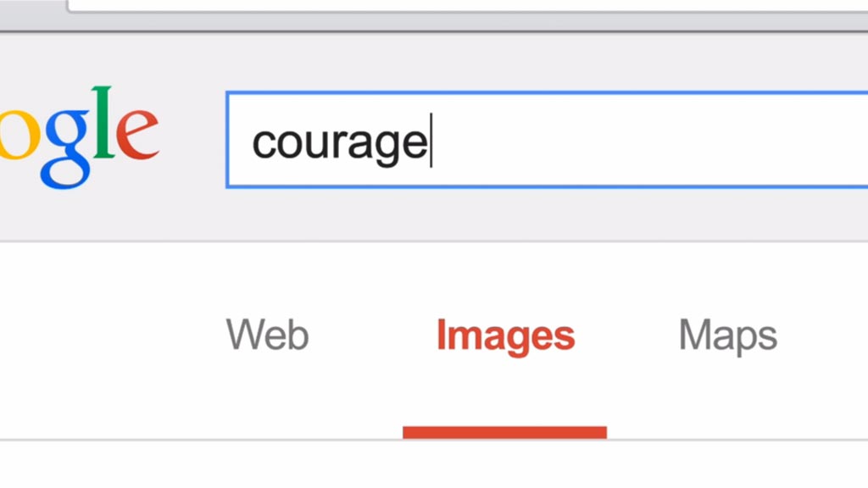Click the letter c at start of courage
The width and height of the screenshot is (868, 488).
263,144
